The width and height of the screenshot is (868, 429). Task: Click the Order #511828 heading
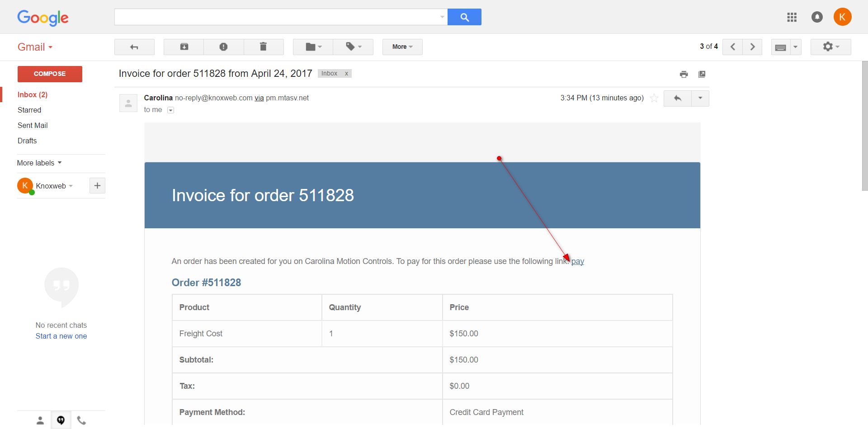point(206,283)
